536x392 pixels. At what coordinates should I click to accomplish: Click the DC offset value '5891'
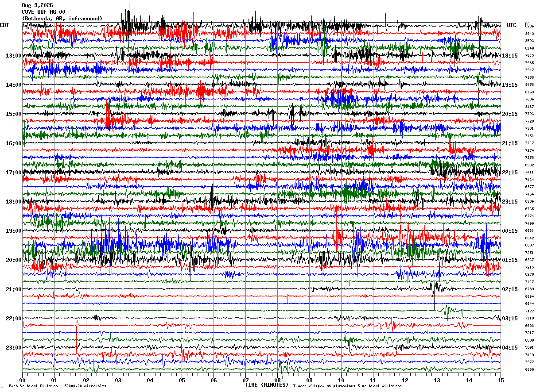(x=529, y=348)
